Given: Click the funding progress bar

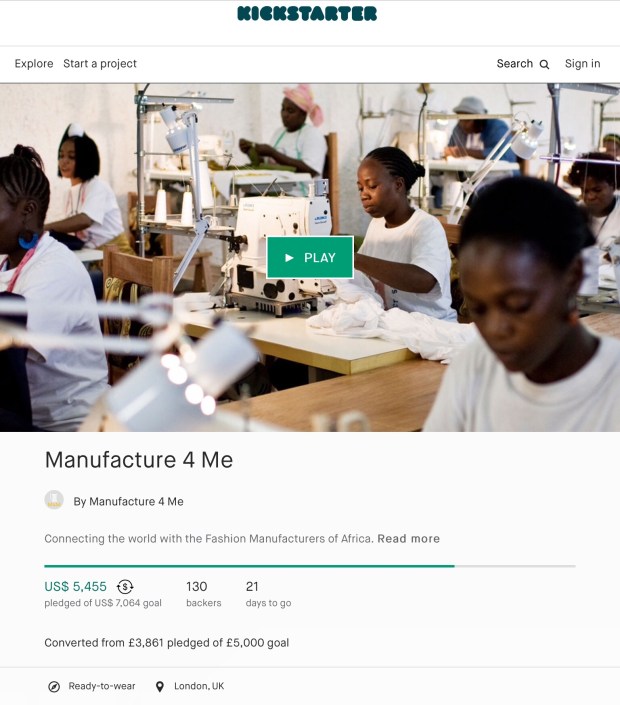Looking at the screenshot, I should (310, 566).
